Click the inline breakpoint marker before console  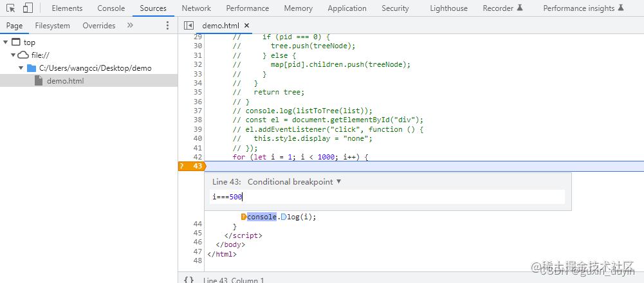pyautogui.click(x=244, y=217)
